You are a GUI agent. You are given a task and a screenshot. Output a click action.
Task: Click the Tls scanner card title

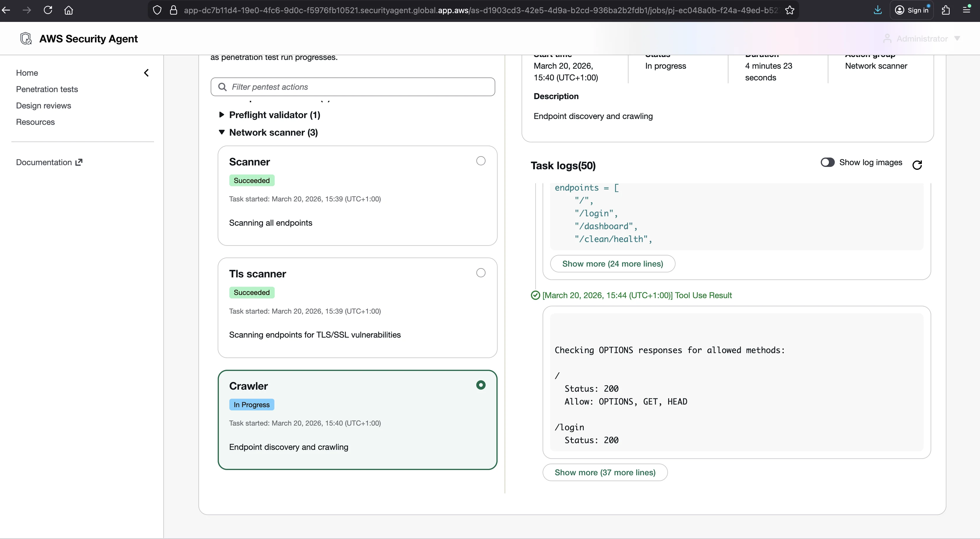[x=257, y=274]
